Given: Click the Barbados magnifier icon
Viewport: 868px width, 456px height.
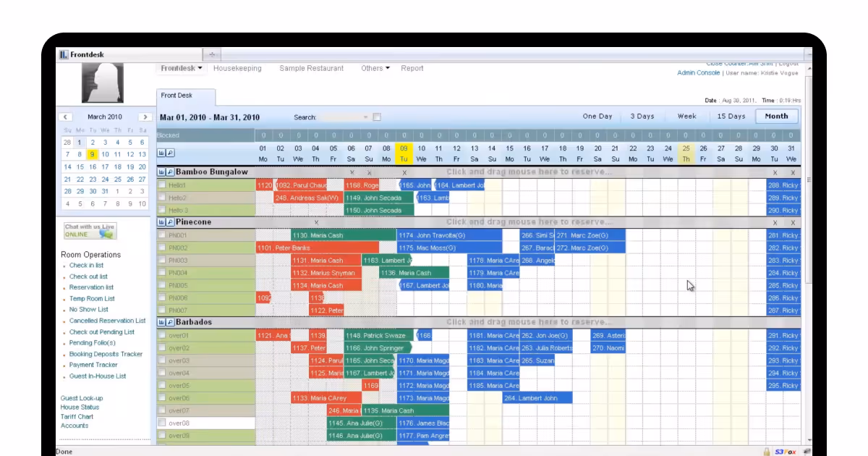Looking at the screenshot, I should [170, 322].
